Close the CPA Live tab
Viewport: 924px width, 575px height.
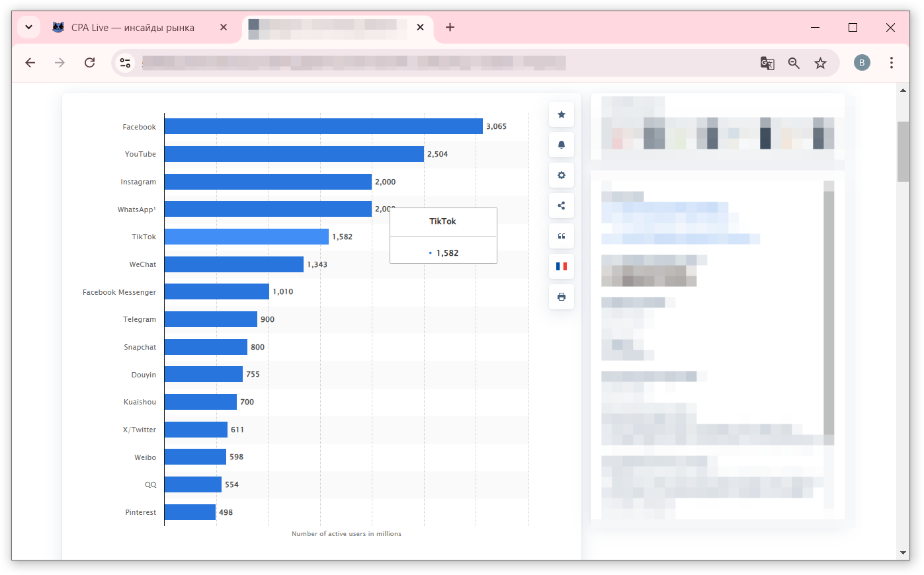[224, 27]
